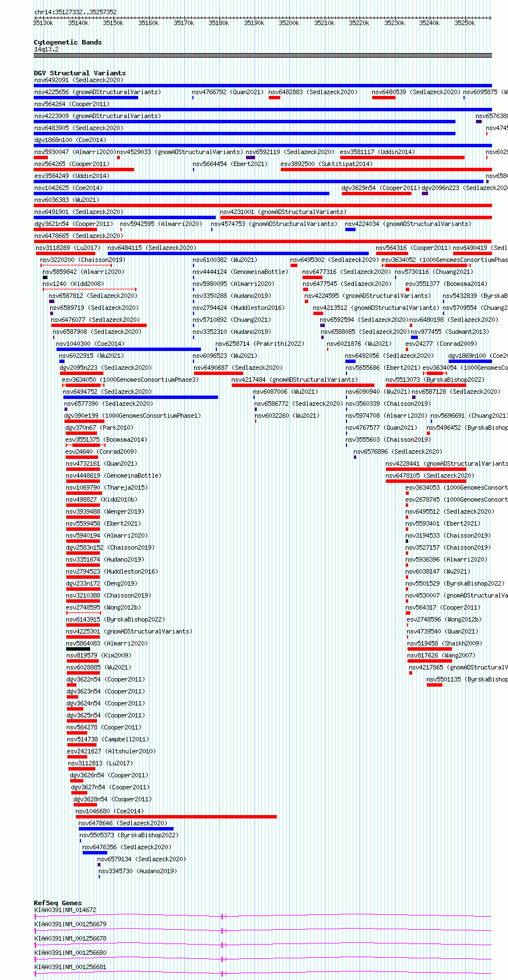Click the Cytogenetic Bands track title

click(x=68, y=42)
